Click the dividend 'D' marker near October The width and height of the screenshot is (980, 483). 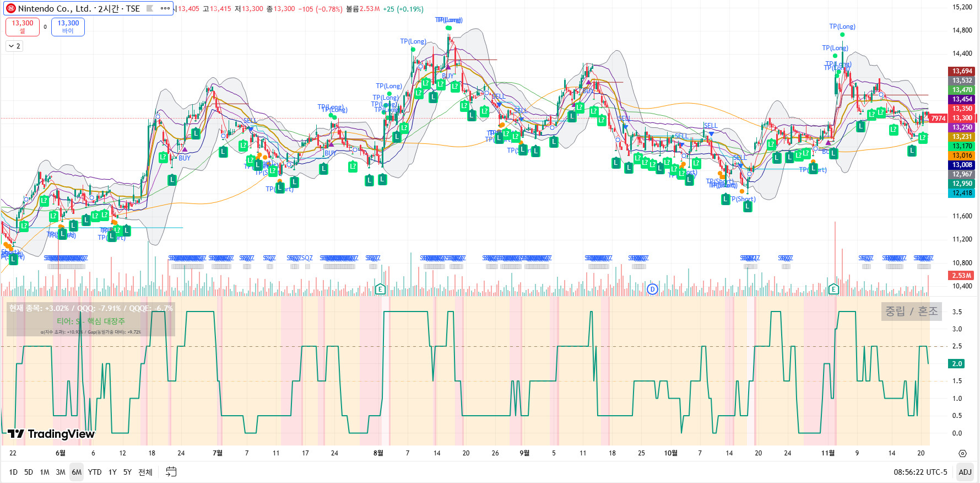(652, 289)
